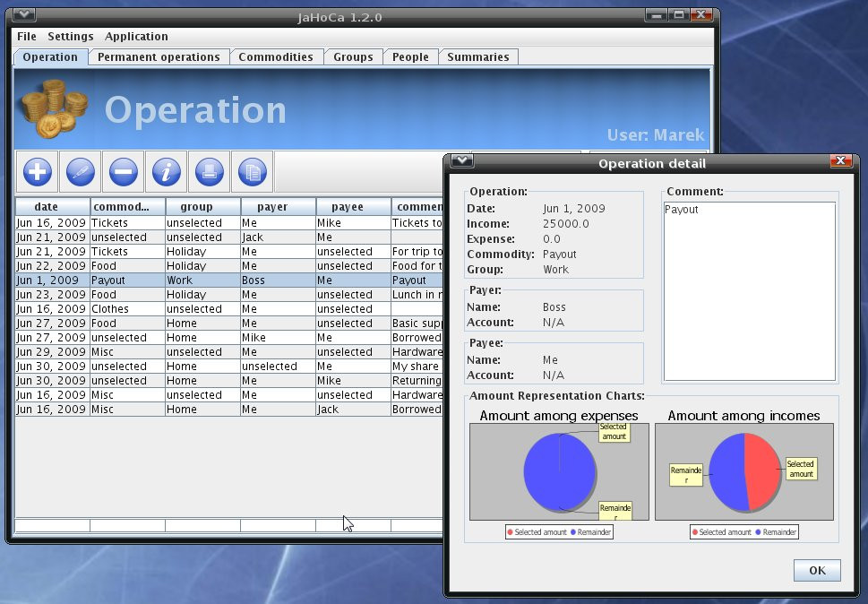The height and width of the screenshot is (604, 868).
Task: Click the Expense value "0.0"
Action: (552, 239)
